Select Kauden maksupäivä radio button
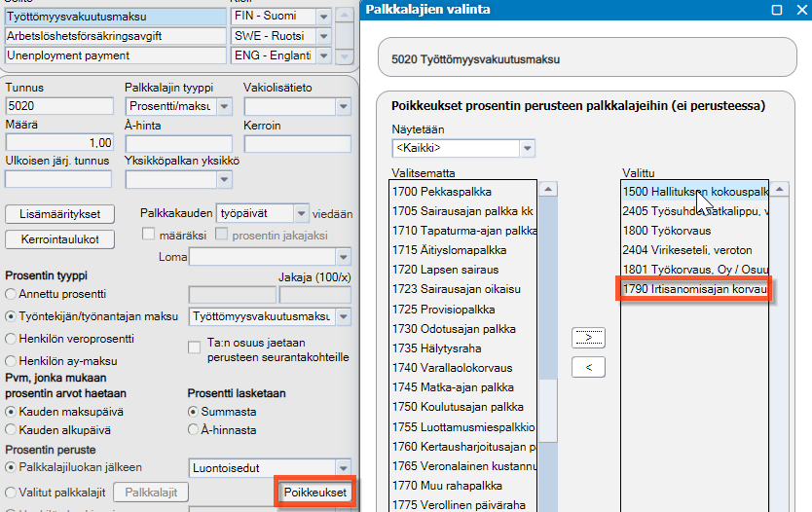The height and width of the screenshot is (512, 812). tap(11, 412)
